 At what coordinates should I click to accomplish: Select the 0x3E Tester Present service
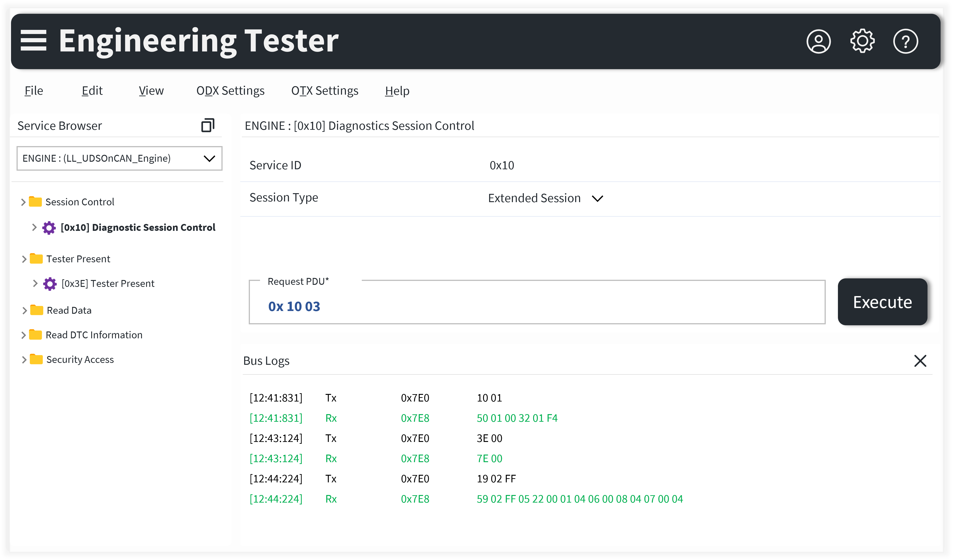(x=108, y=284)
